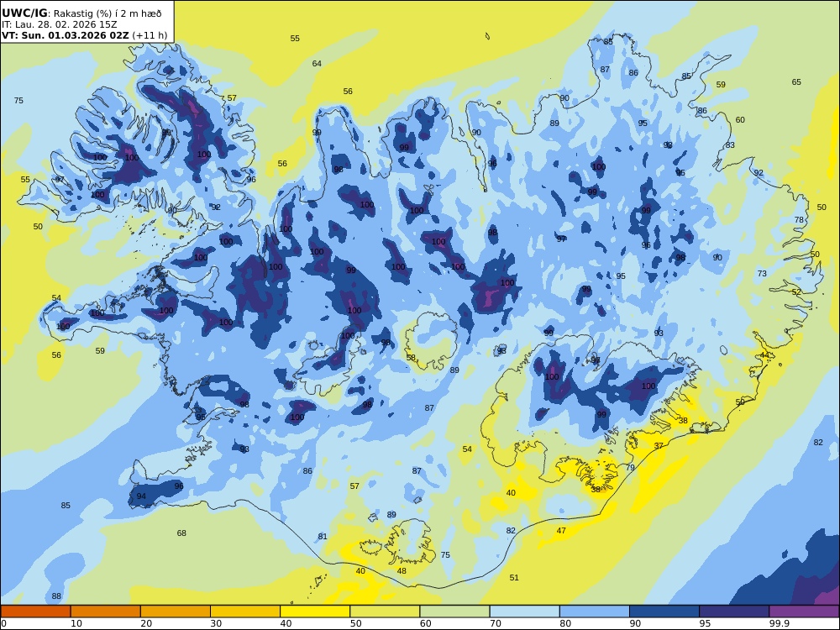Click the "94" value on Reykjanes peninsula
Screen dimensions: 840x630
coord(141,496)
